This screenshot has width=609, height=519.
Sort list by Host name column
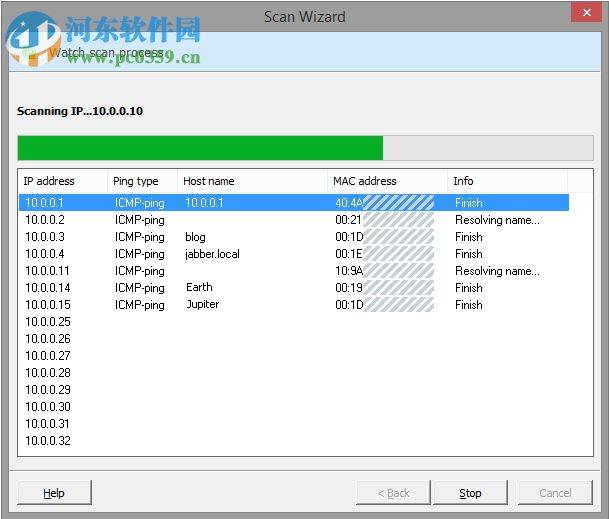coord(252,181)
